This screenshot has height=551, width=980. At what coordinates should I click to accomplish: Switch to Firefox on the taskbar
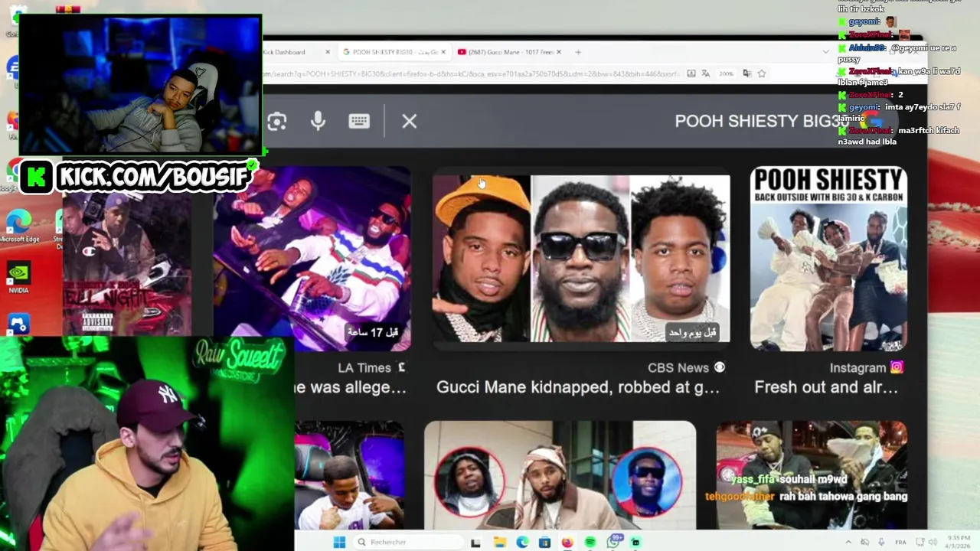click(567, 542)
